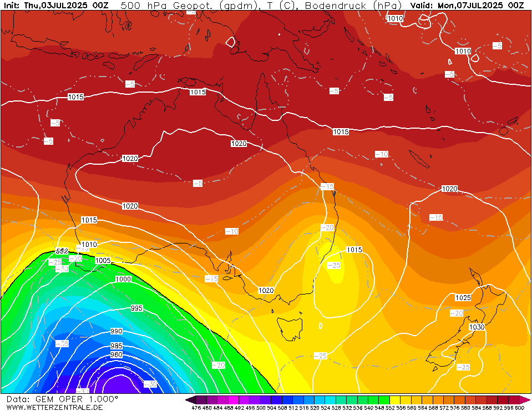Click the 504 value in the legend

[x=271, y=408]
